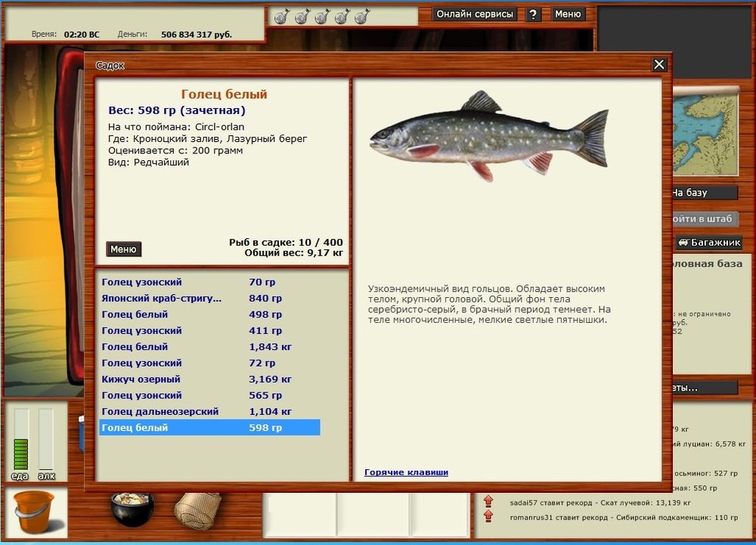
Task: Click the green еда level bar
Action: 21,453
